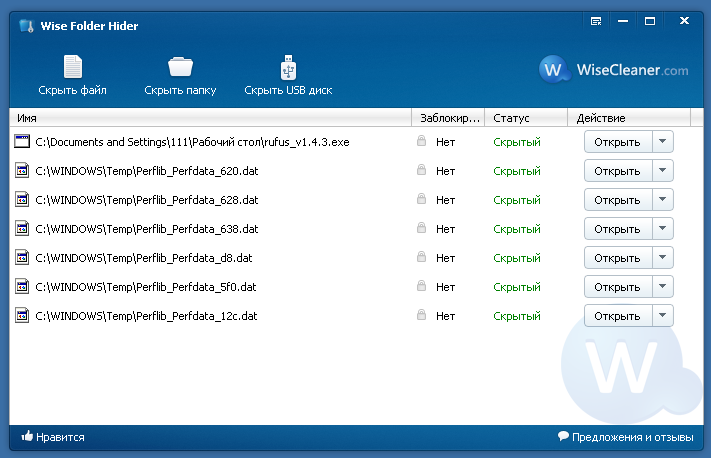Click Открыть button for Perflib_Perfdata_628.dat
The height and width of the screenshot is (458, 711).
(618, 200)
